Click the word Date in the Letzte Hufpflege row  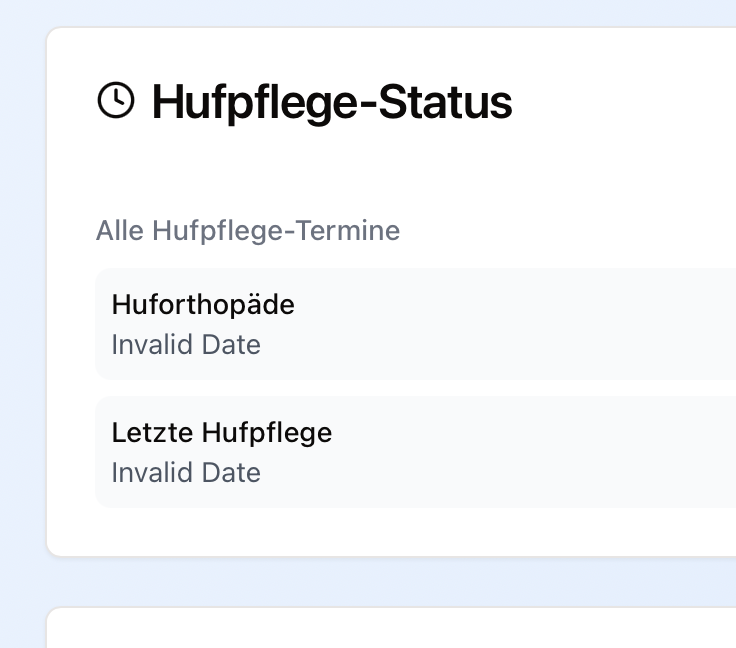click(x=231, y=473)
